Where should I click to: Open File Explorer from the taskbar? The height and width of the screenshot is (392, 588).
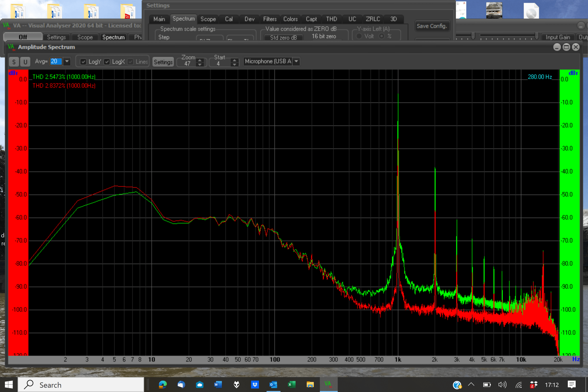pyautogui.click(x=310, y=385)
